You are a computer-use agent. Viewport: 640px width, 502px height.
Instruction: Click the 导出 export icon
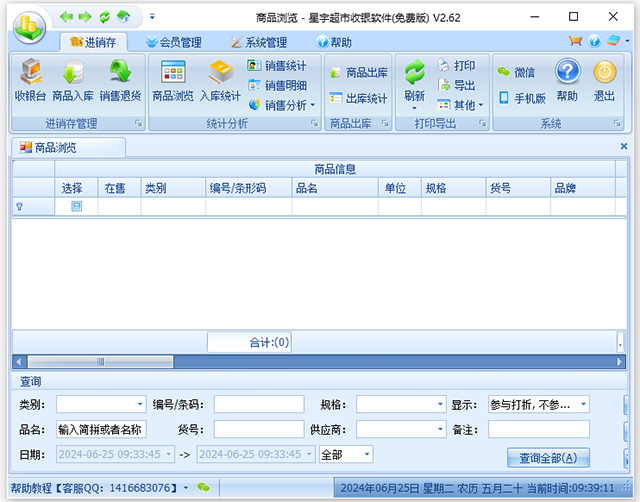pos(456,85)
